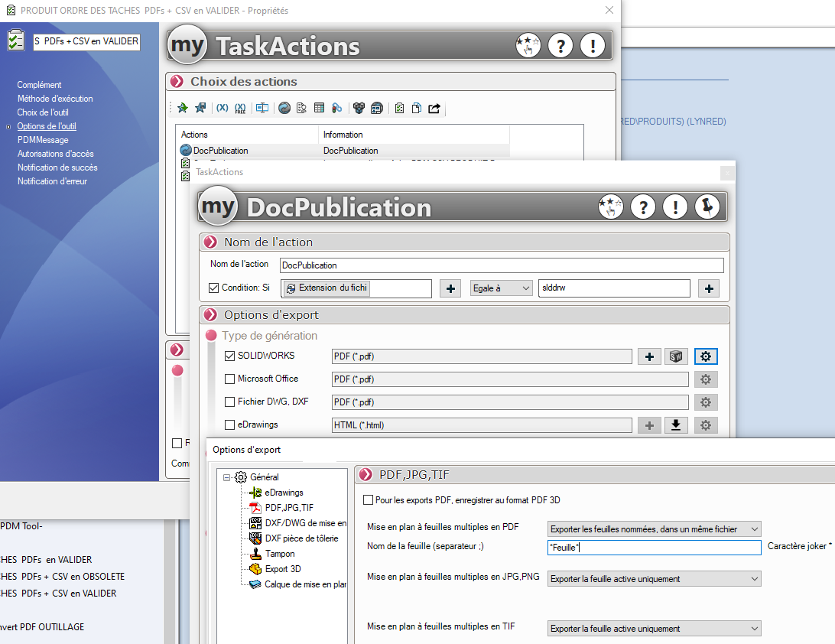Viewport: 835px width, 644px height.
Task: Click the exclamation icon in TaskActions header
Action: coord(592,46)
